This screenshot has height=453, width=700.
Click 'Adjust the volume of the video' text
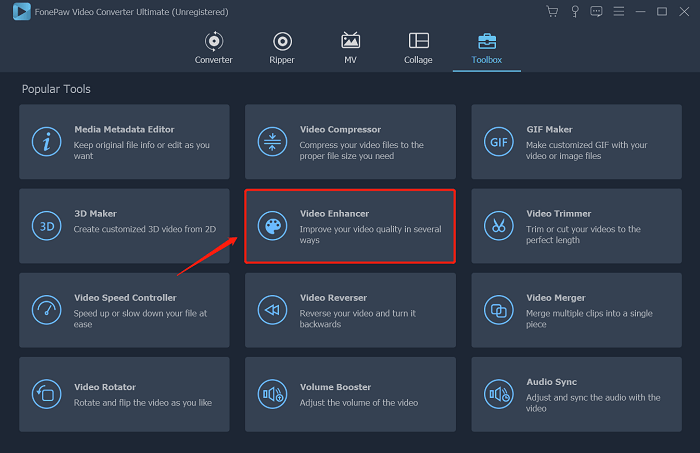coord(359,403)
